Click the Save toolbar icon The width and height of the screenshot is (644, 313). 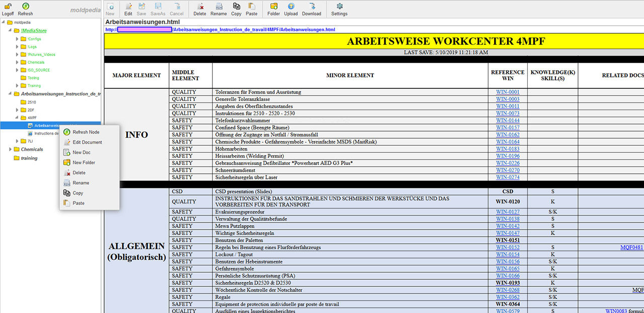(141, 7)
